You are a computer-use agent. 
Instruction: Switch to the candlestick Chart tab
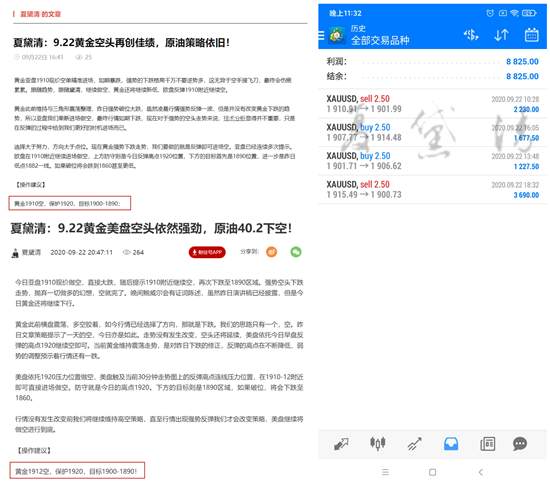(x=377, y=444)
